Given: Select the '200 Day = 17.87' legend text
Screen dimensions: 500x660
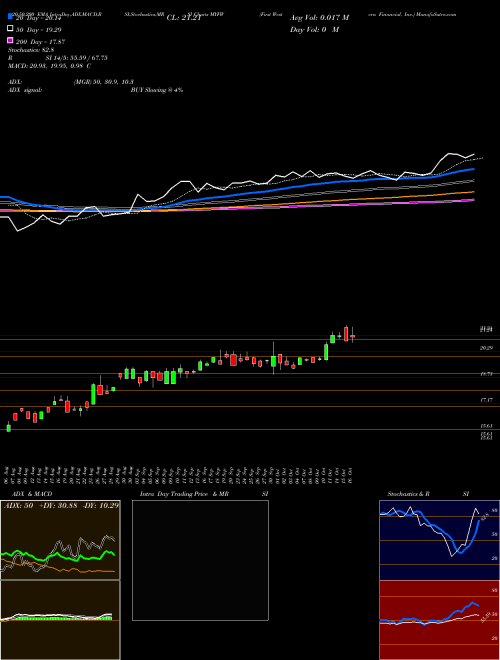Looking at the screenshot, I should click(x=40, y=42).
